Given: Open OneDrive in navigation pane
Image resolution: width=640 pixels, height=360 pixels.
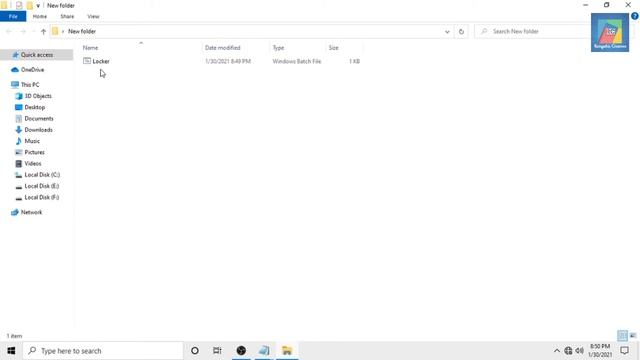Looking at the screenshot, I should point(32,70).
